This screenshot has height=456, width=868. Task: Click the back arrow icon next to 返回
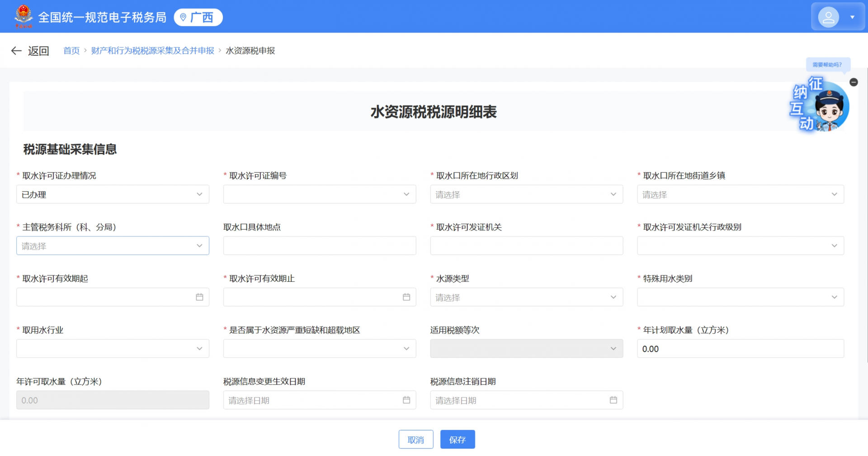(x=16, y=51)
